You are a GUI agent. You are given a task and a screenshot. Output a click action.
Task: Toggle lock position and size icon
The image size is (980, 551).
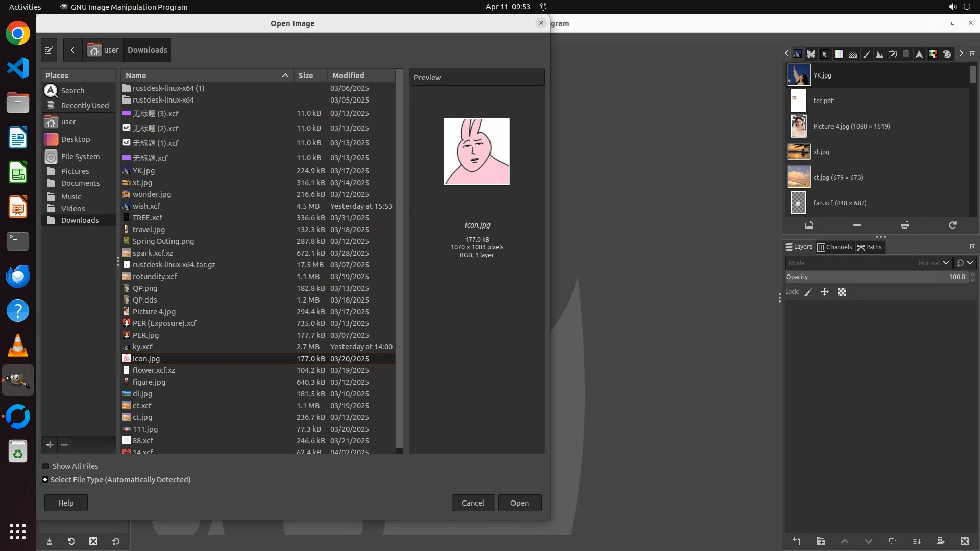(x=825, y=292)
